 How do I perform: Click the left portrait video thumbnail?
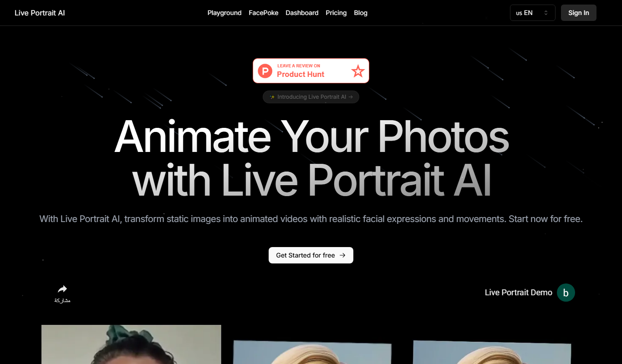[131, 344]
